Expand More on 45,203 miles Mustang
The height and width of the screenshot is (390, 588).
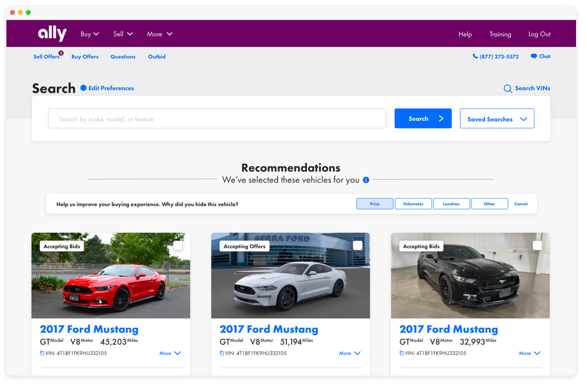[x=170, y=353]
